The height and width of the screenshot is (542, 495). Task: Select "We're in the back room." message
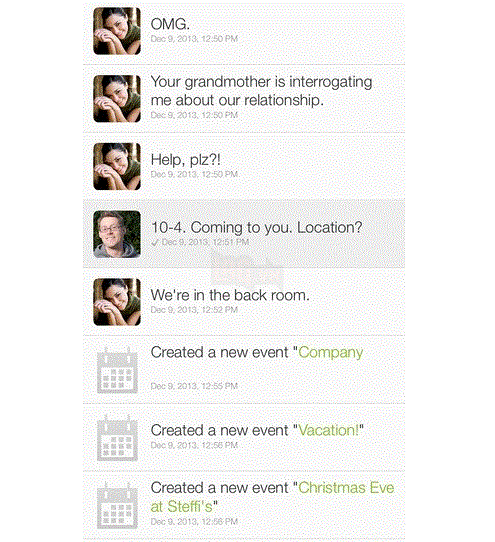click(x=230, y=295)
